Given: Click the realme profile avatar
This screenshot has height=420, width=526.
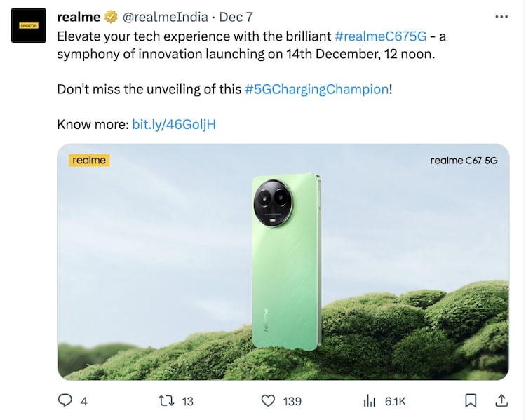Looking at the screenshot, I should (28, 25).
